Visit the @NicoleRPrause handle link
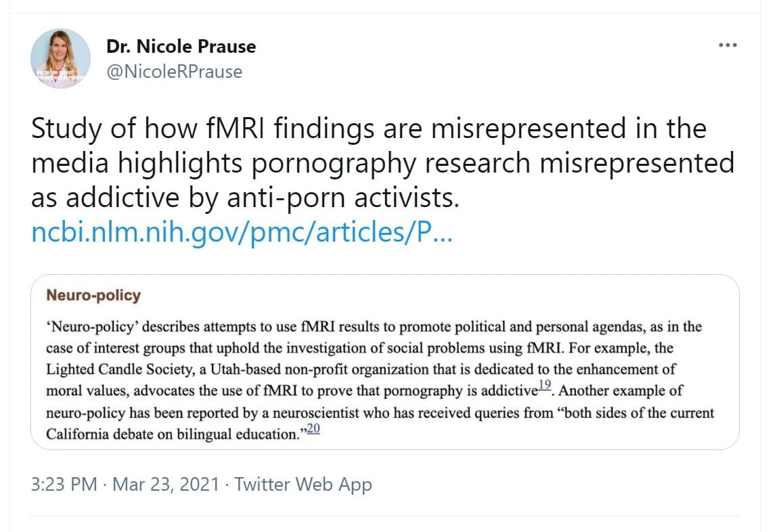This screenshot has height=532, width=777. pyautogui.click(x=174, y=71)
